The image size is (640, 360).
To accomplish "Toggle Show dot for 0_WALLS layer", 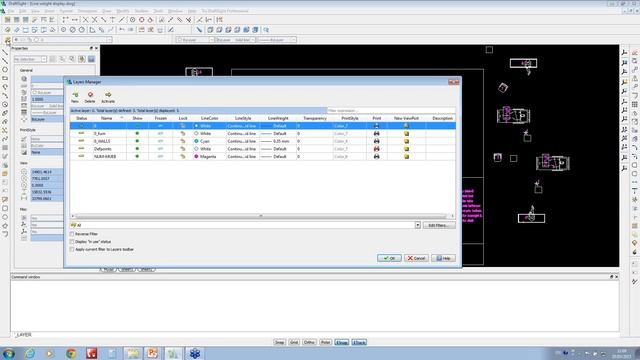I will pos(137,141).
